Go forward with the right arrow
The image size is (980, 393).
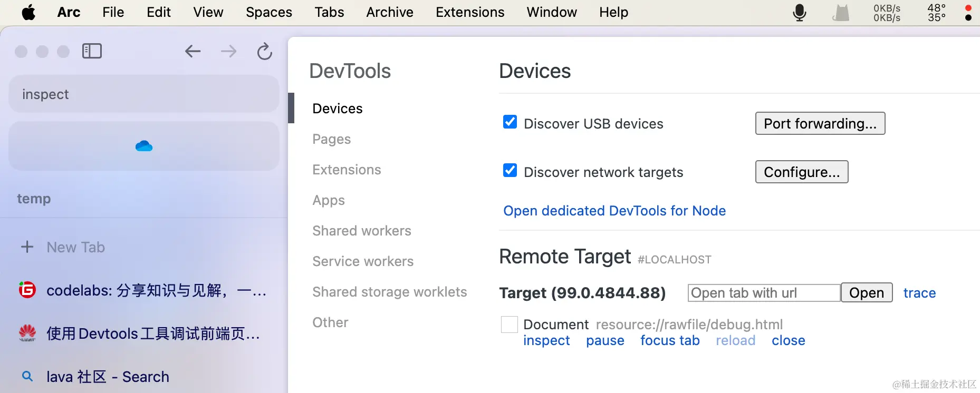pos(228,51)
